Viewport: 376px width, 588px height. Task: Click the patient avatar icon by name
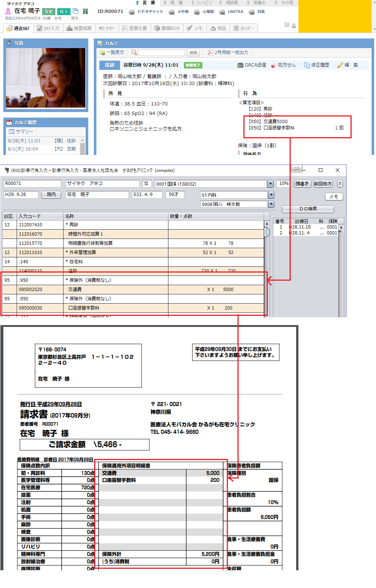pyautogui.click(x=8, y=11)
